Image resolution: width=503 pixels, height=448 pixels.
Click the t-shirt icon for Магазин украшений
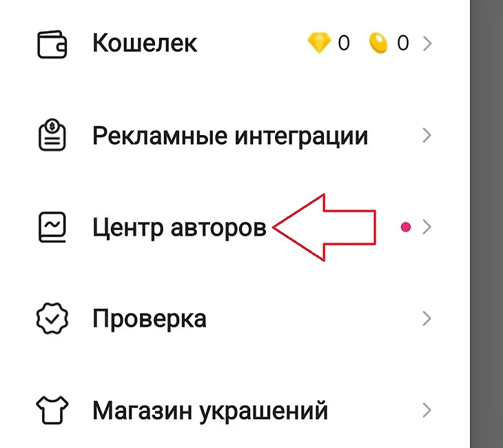coord(52,410)
